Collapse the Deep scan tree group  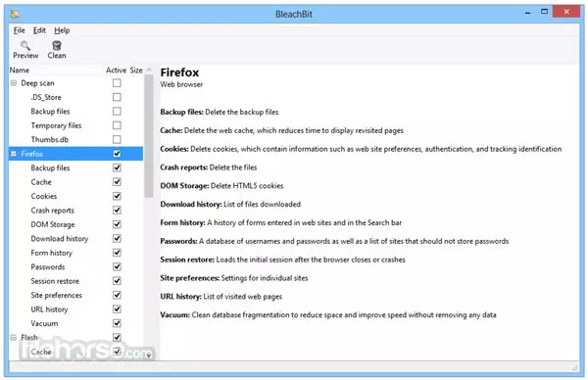click(14, 83)
